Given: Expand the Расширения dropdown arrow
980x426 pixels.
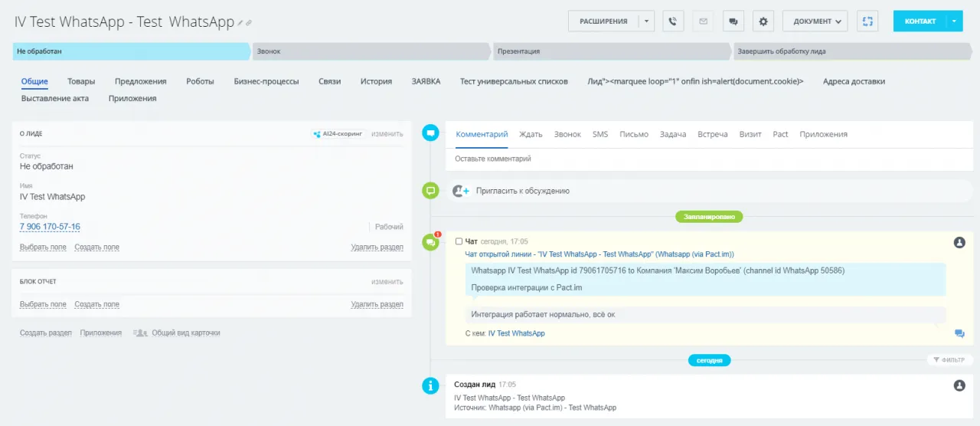Looking at the screenshot, I should [646, 21].
